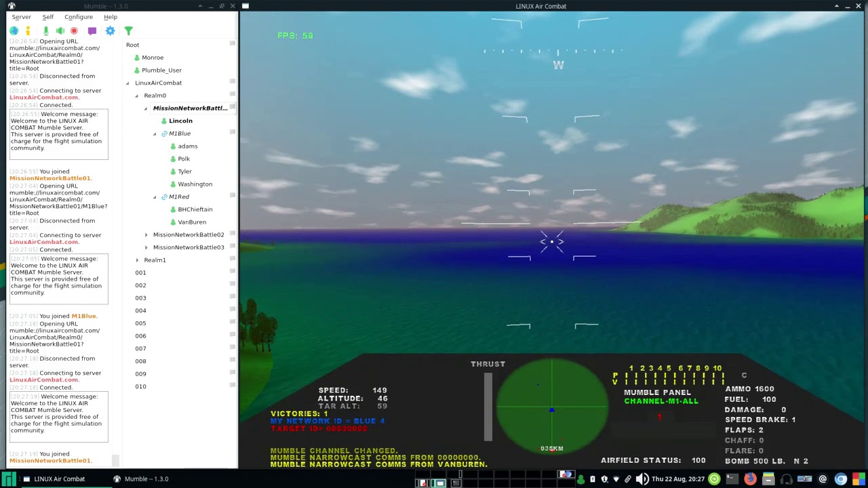Click the red LinuxAirCombat.com link at top of log
868x488 pixels.
(x=44, y=97)
